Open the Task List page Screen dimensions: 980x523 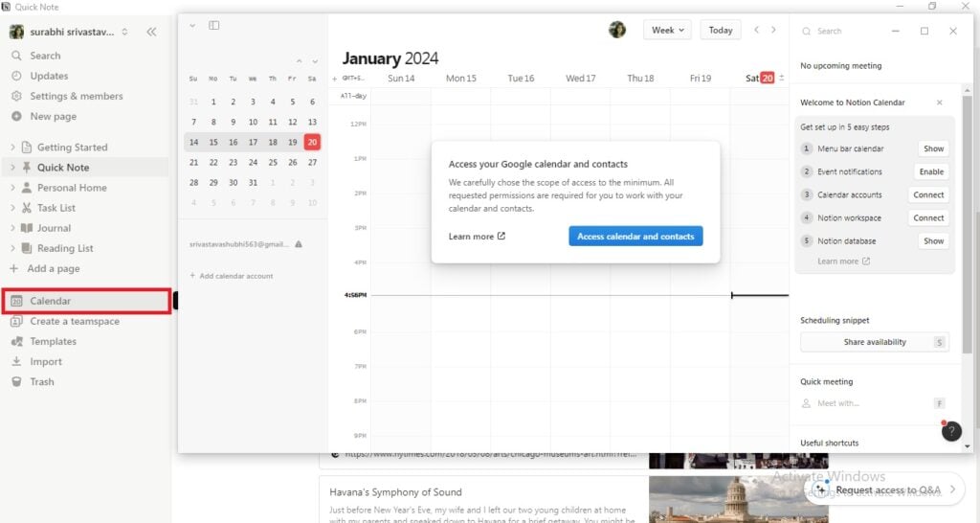[56, 208]
